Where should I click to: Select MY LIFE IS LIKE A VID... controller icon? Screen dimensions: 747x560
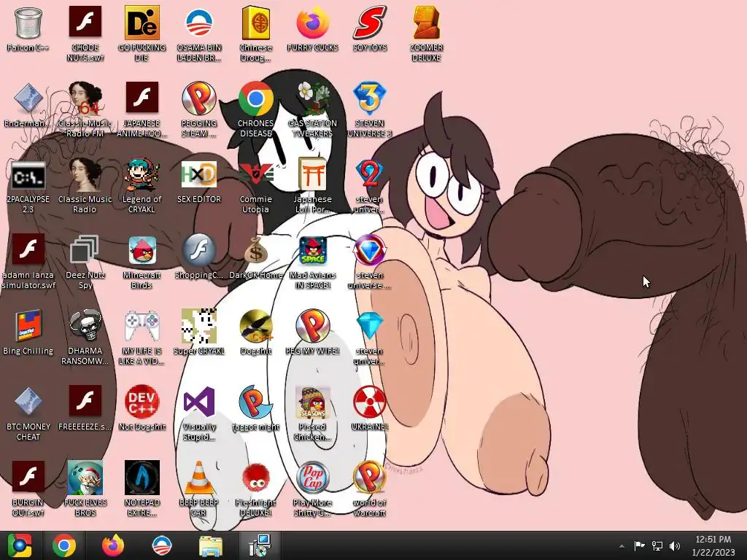click(142, 326)
